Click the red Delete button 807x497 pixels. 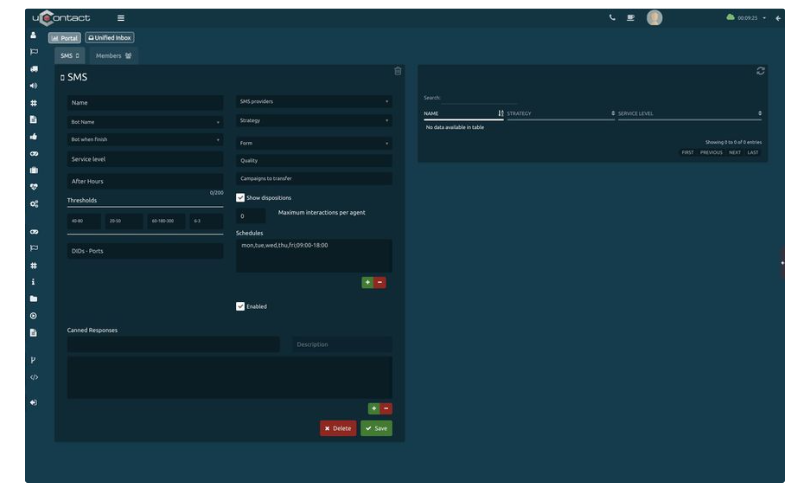pyautogui.click(x=337, y=428)
